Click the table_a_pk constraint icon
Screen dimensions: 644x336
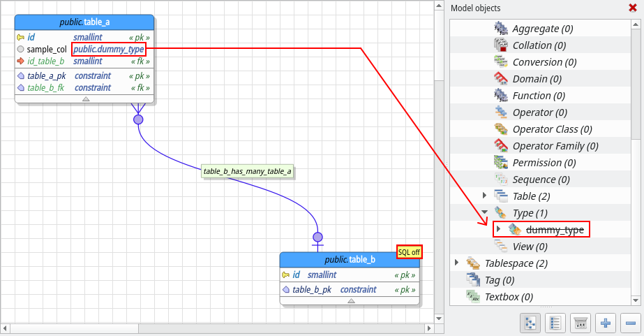pyautogui.click(x=21, y=76)
